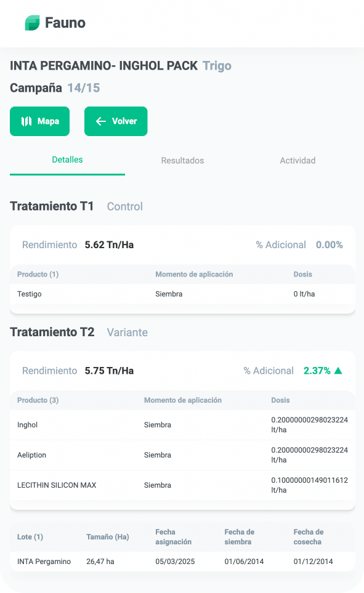The height and width of the screenshot is (593, 364).
Task: Select the Testigo product row
Action: coord(182,294)
